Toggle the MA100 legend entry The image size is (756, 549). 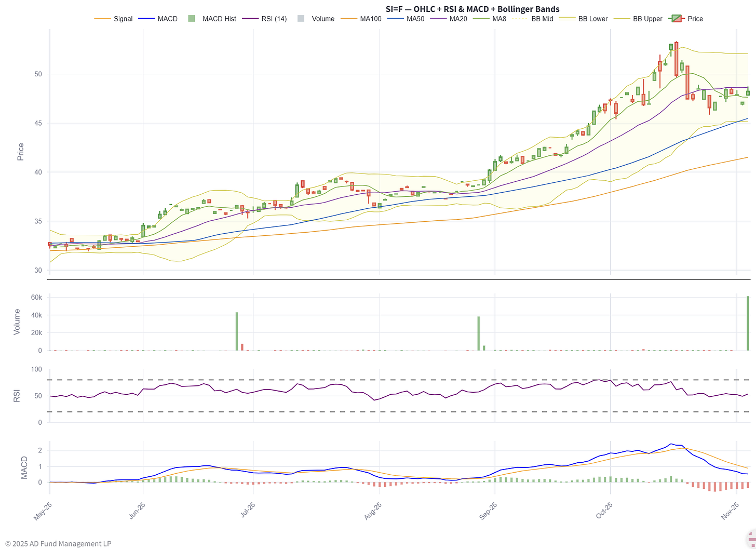pyautogui.click(x=361, y=19)
